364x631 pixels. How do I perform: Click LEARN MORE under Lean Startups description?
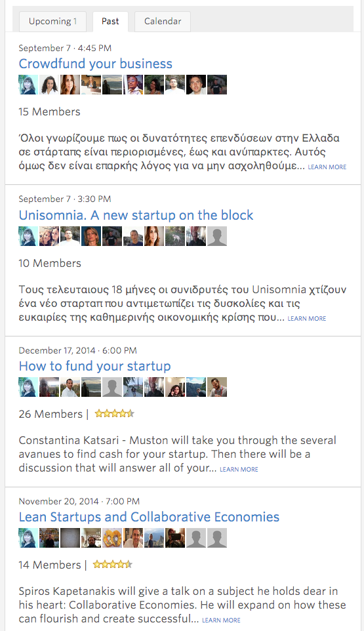(221, 620)
